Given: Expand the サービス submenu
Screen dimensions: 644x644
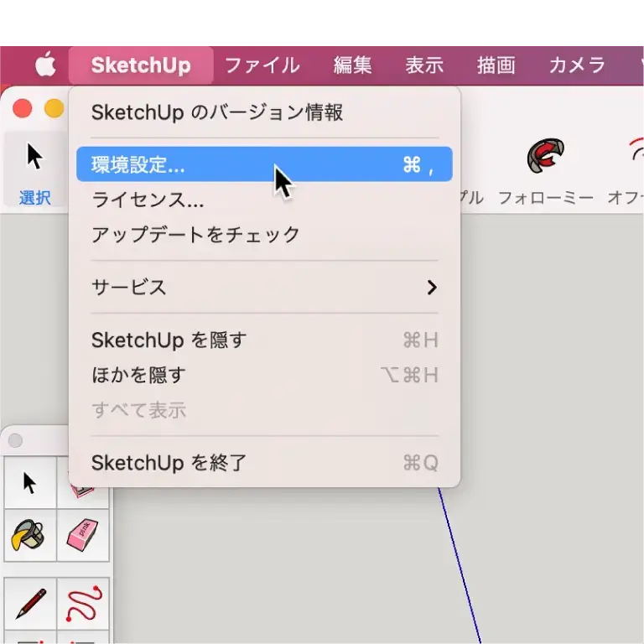Looking at the screenshot, I should tap(264, 287).
